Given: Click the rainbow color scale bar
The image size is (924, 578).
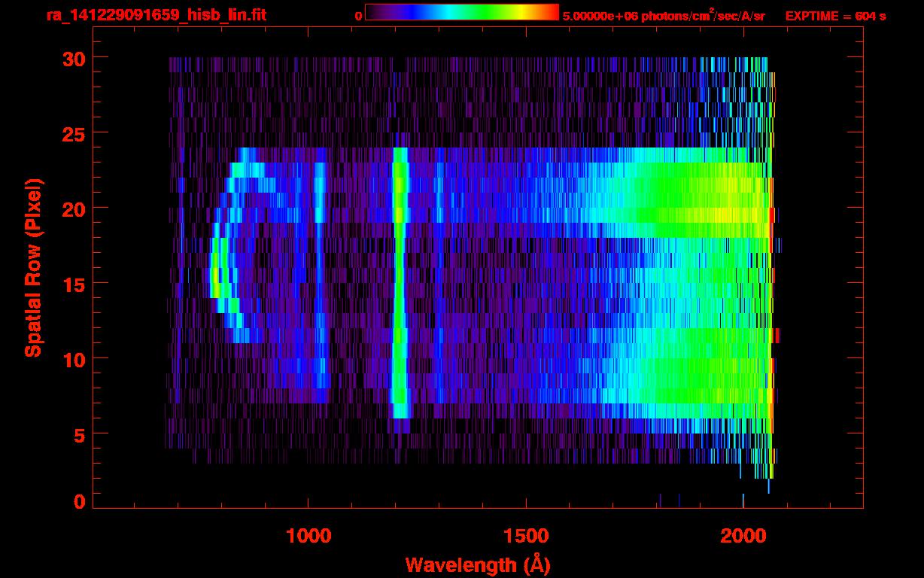Looking at the screenshot, I should (x=462, y=12).
